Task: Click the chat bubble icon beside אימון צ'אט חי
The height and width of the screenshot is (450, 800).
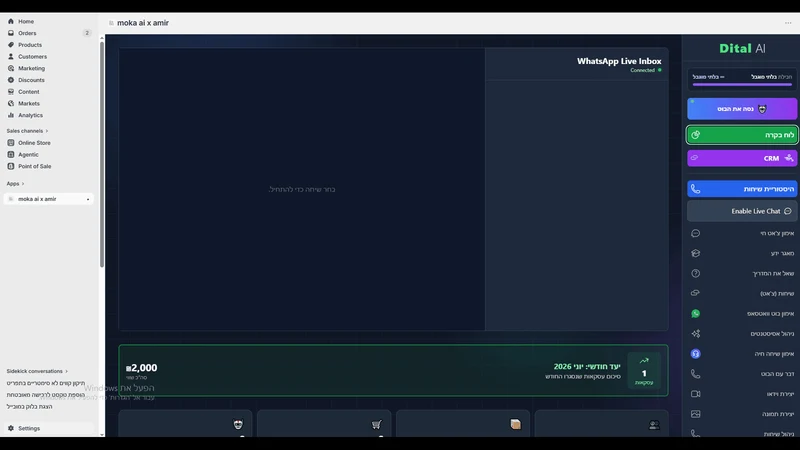Action: click(695, 233)
